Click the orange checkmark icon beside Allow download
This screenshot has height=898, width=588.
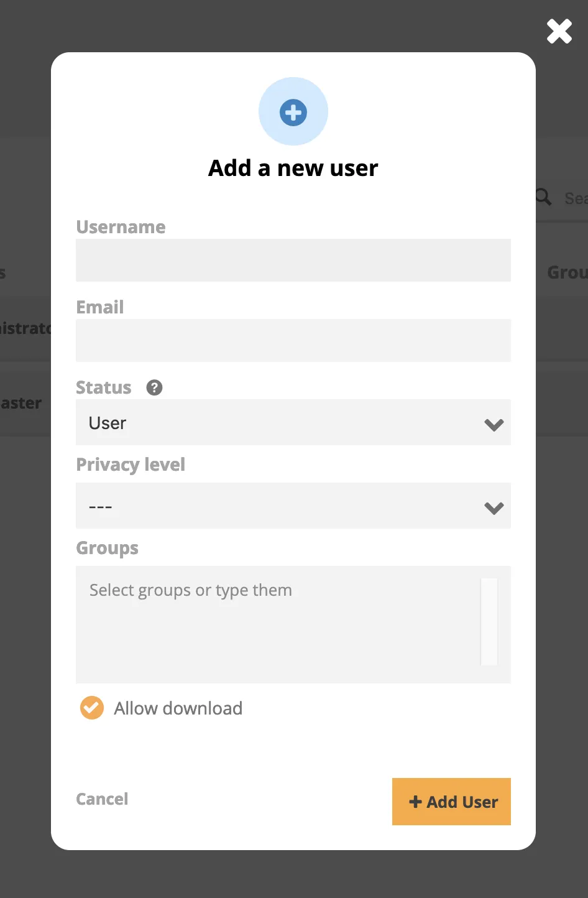[91, 708]
